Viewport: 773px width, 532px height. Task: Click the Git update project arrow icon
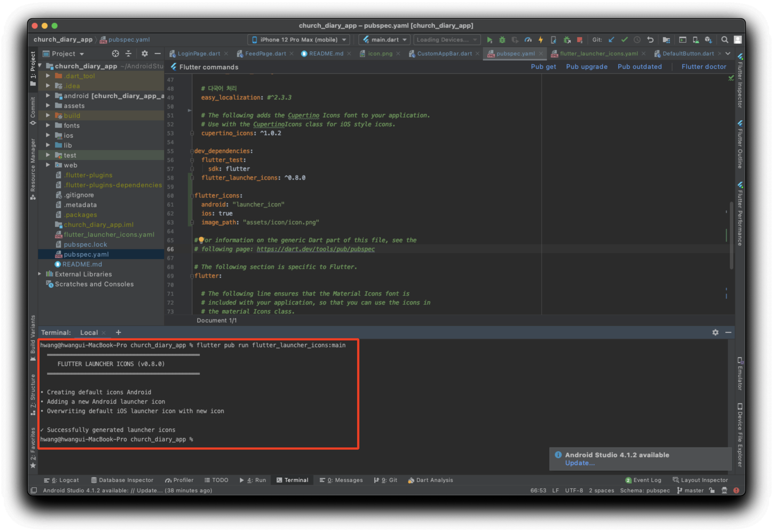[x=612, y=40]
